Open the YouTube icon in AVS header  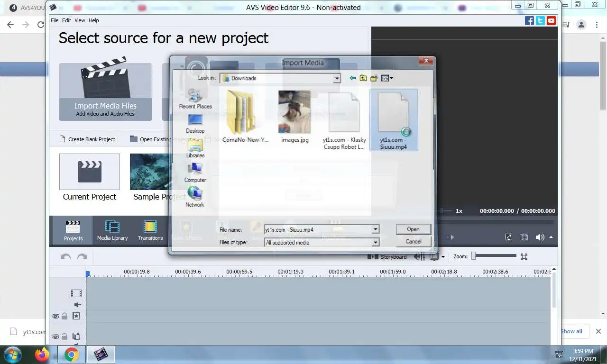[x=551, y=20]
